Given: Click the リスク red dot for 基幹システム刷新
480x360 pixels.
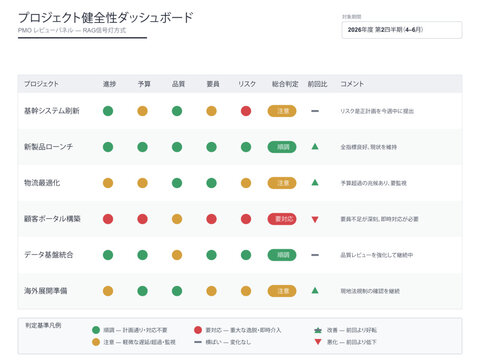Looking at the screenshot, I should tap(246, 111).
